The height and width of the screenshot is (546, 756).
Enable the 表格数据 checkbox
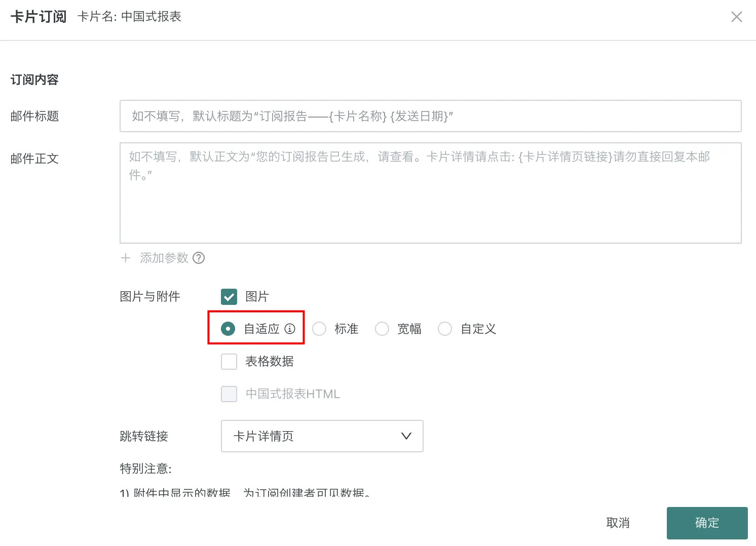click(x=229, y=361)
